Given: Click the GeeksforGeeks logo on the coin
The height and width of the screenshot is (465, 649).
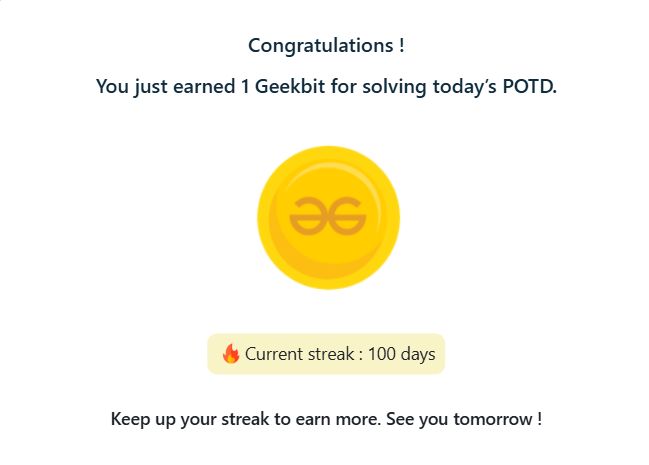Looking at the screenshot, I should click(328, 216).
